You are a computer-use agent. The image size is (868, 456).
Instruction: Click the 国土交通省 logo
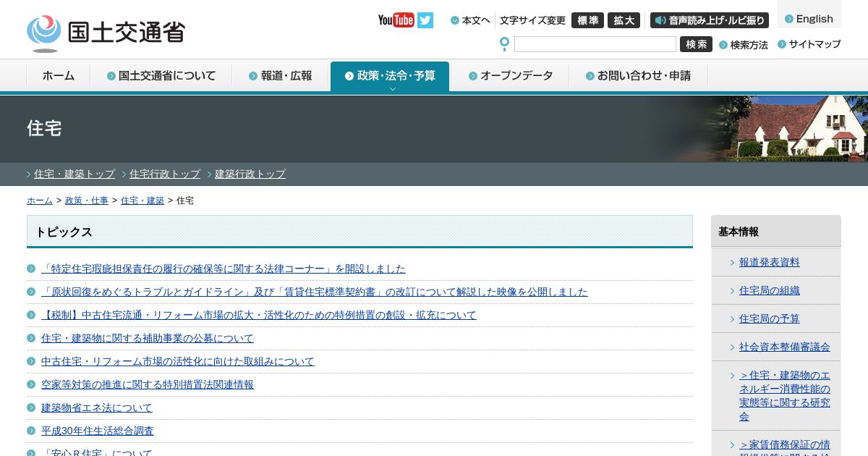click(x=106, y=33)
